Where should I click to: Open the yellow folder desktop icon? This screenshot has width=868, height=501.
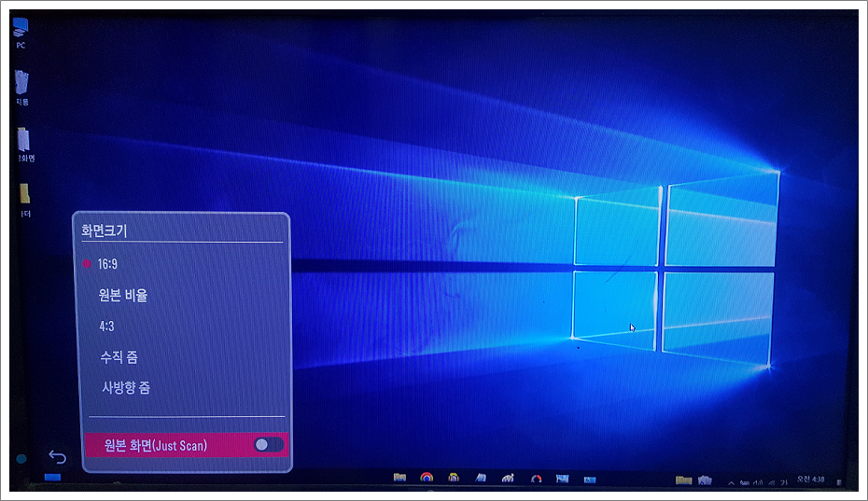(24, 200)
